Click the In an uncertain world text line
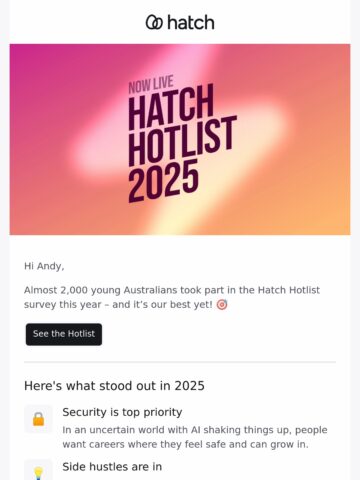360x480 pixels. (x=195, y=430)
